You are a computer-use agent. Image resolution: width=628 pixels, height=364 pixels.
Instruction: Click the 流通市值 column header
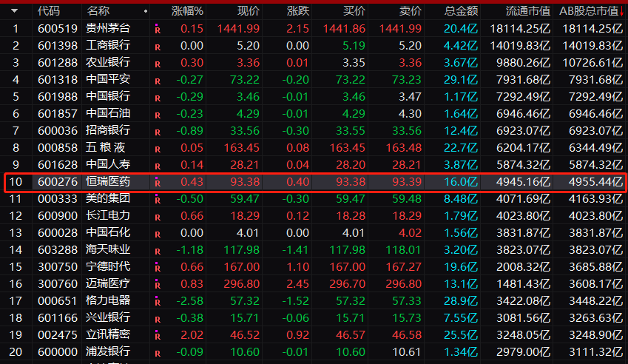[527, 11]
